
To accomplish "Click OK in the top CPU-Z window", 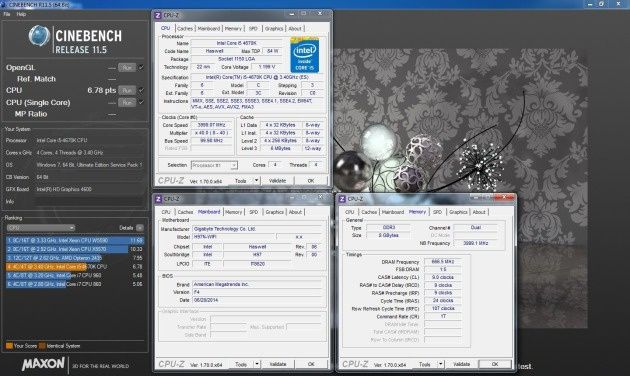I will coord(311,181).
